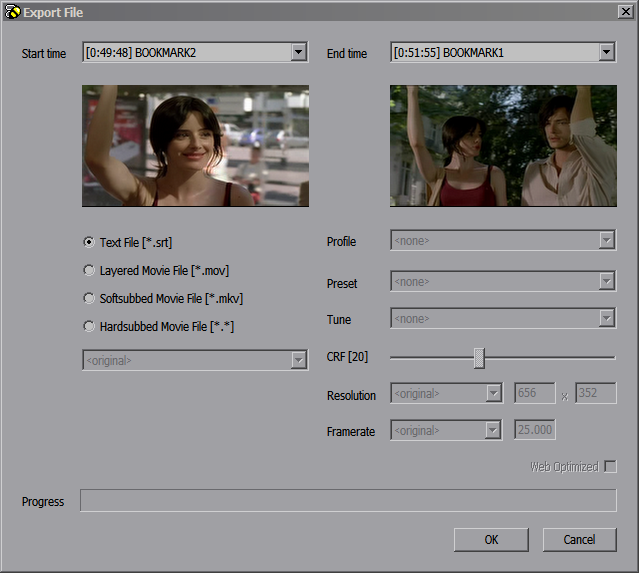Click the Start time preview thumbnail
This screenshot has width=639, height=573.
195,146
